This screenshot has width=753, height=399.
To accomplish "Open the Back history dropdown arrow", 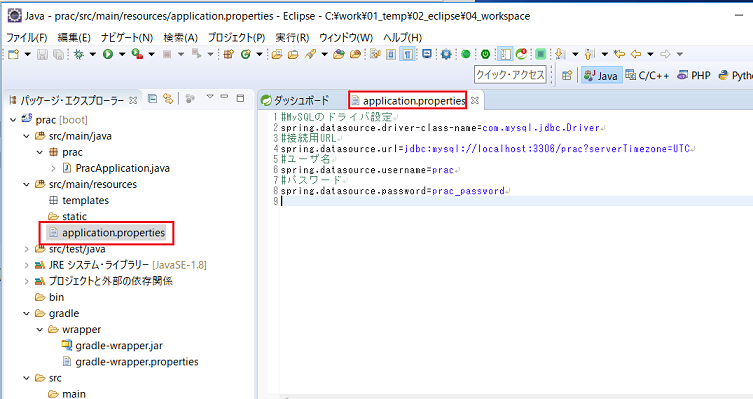I will click(650, 54).
